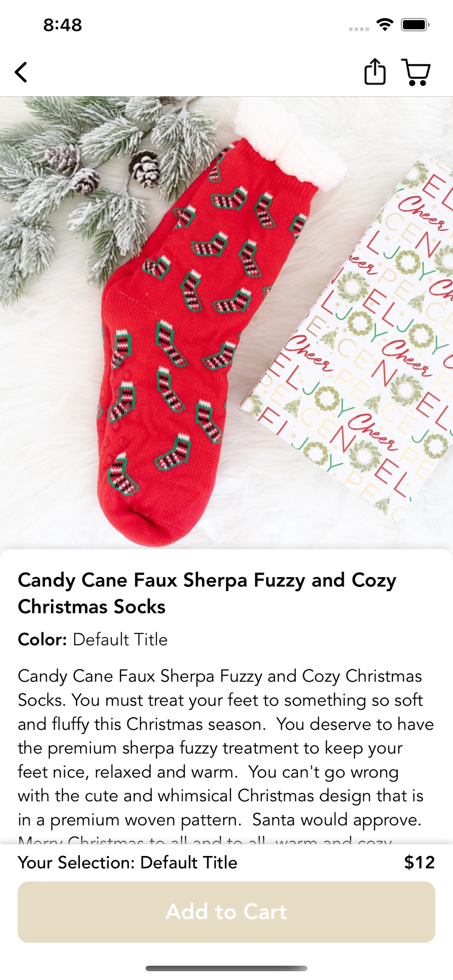Tap the 8:48 clock in status bar
Image resolution: width=453 pixels, height=980 pixels.
tap(63, 25)
